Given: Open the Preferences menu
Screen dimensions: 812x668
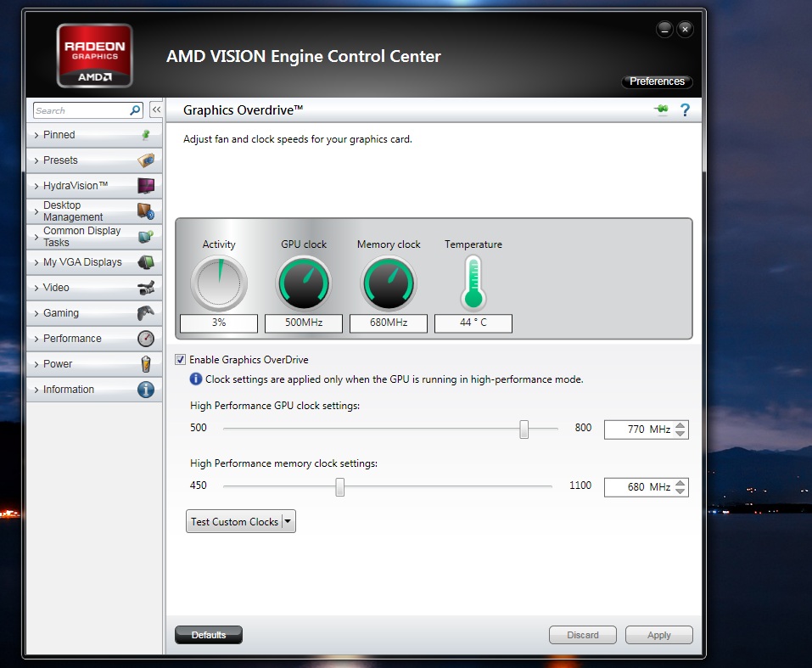Looking at the screenshot, I should 657,81.
